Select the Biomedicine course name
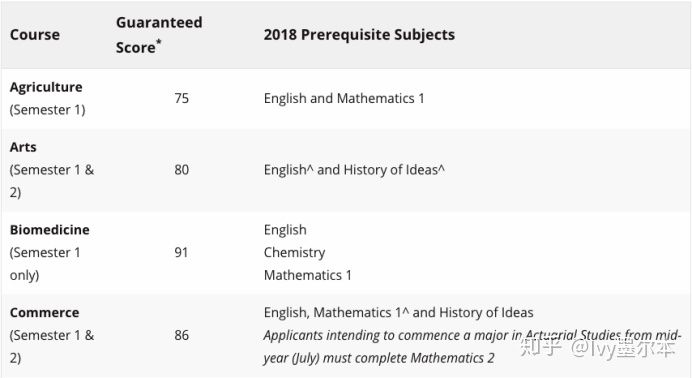Viewport: 692px width, 378px height. 49,230
